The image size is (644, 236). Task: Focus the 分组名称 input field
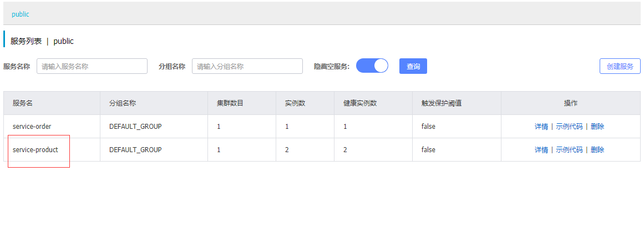point(247,66)
